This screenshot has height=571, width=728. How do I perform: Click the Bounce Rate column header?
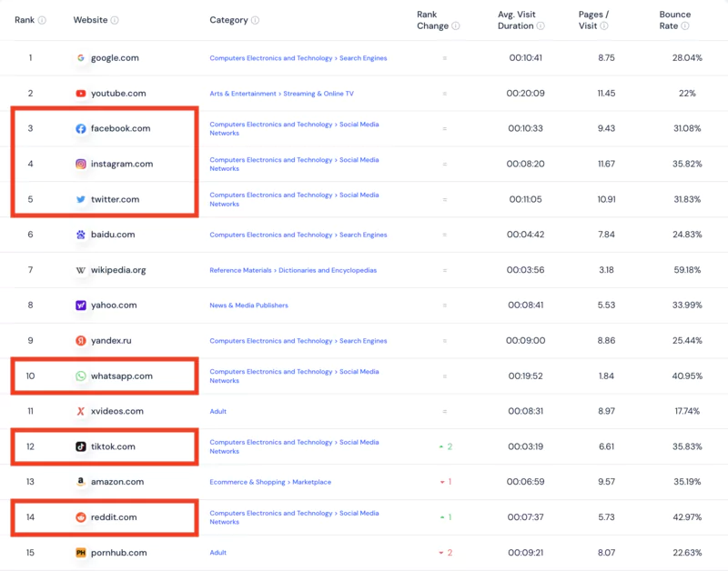675,20
